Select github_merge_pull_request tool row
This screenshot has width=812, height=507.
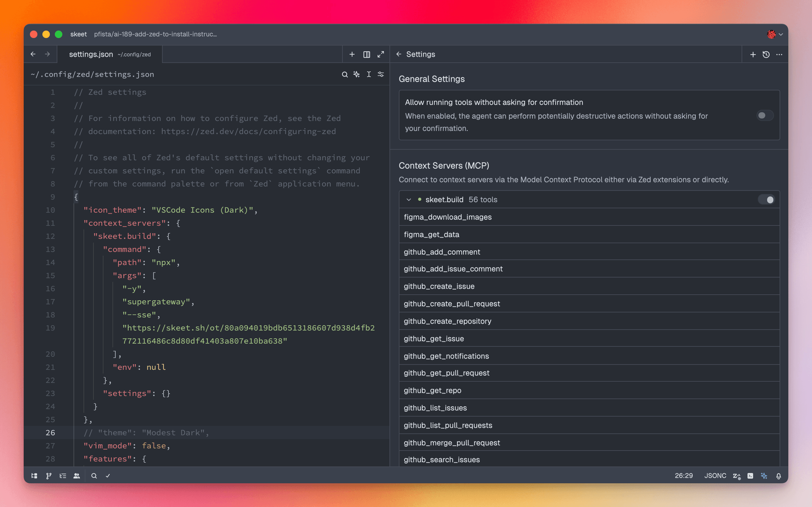point(589,443)
